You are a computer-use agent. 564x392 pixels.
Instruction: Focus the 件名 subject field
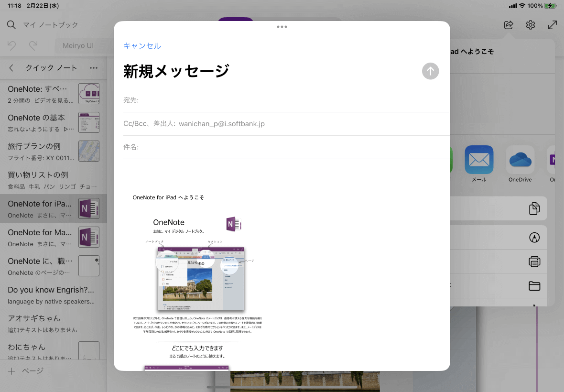(286, 147)
